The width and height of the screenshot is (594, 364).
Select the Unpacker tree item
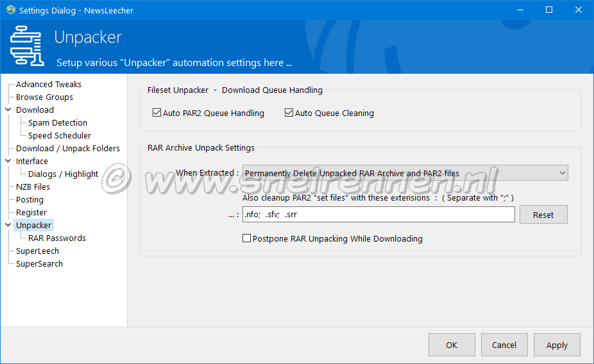point(34,225)
